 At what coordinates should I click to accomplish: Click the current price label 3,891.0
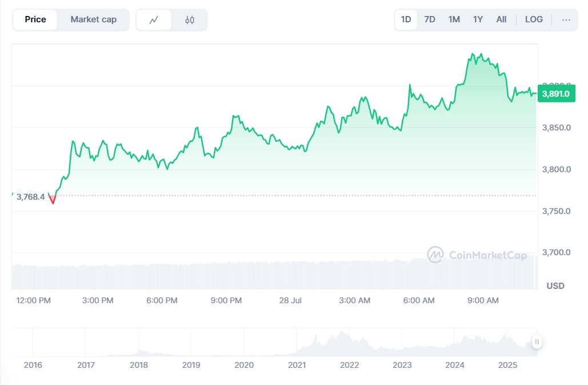pyautogui.click(x=556, y=93)
